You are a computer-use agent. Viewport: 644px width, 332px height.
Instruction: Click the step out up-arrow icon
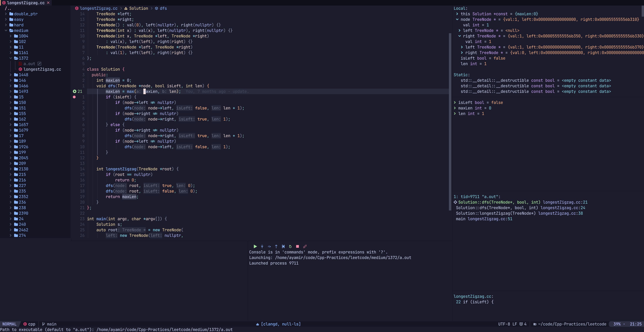point(276,246)
